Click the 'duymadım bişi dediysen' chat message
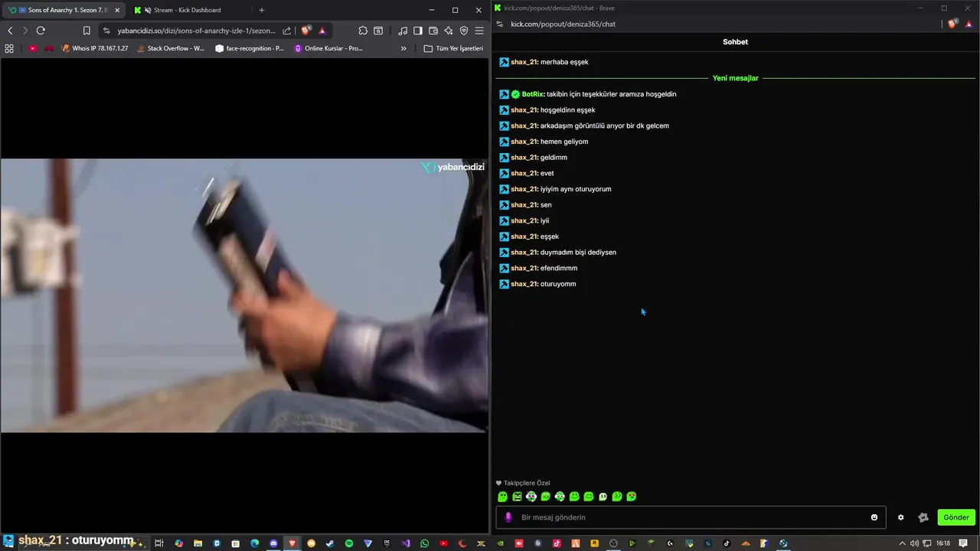The width and height of the screenshot is (980, 551). [x=578, y=253]
